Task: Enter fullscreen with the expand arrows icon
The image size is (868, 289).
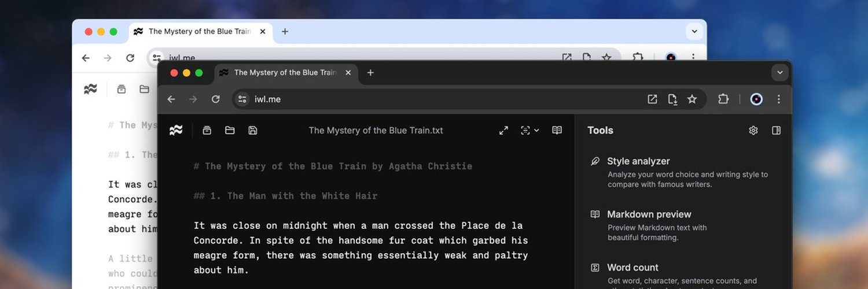Action: tap(503, 131)
